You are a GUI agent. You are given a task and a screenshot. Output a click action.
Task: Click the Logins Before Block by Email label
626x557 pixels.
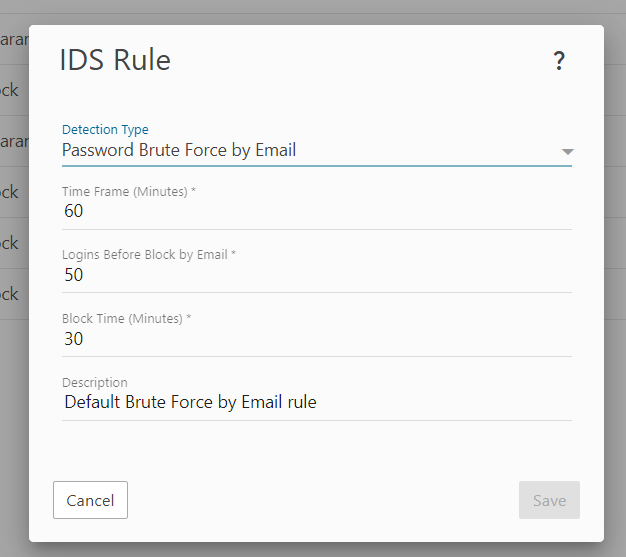148,255
